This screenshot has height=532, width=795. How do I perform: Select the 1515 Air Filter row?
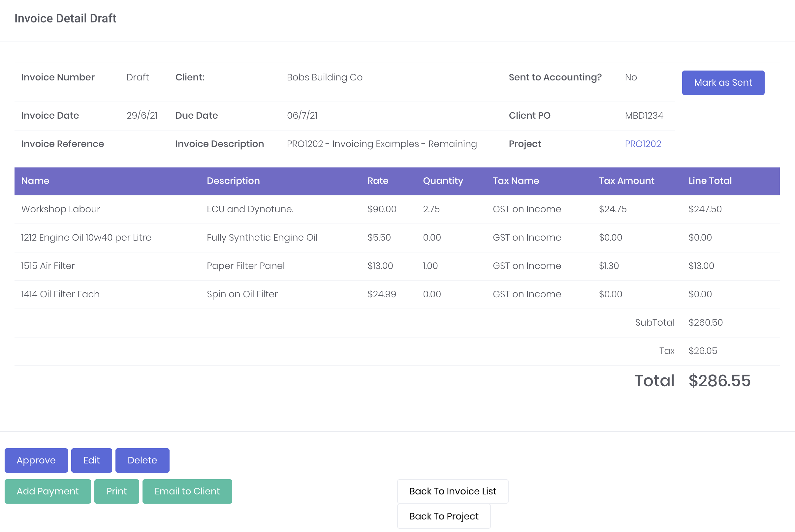tap(48, 266)
